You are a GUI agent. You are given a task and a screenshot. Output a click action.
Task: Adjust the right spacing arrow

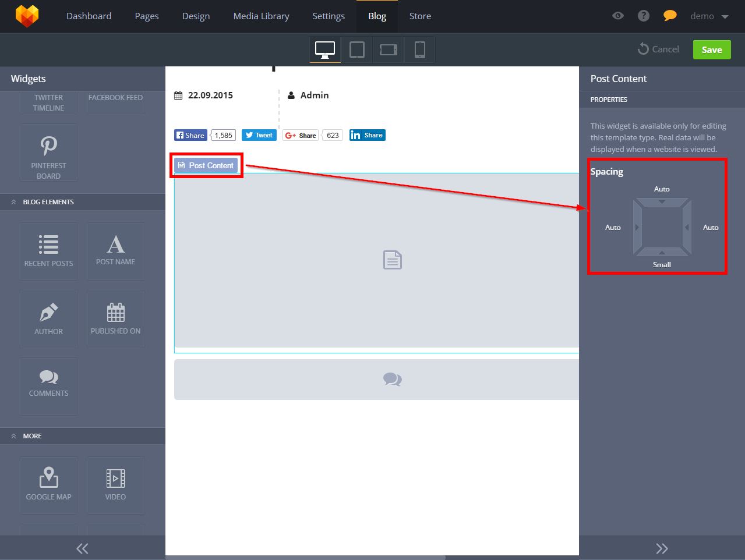687,227
